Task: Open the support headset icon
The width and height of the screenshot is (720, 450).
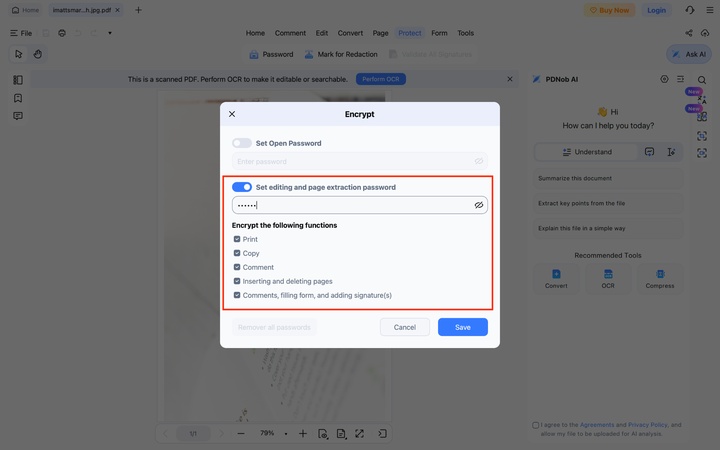Action: [x=690, y=10]
